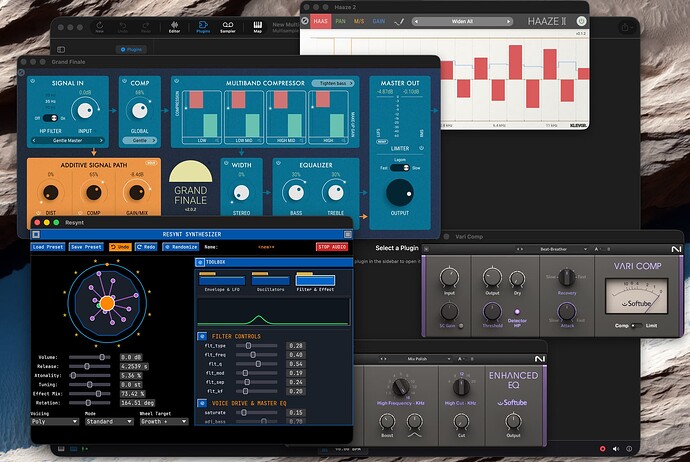Screen dimensions: 690x462
Task: Open the Voicing Poly dropdown
Action: point(55,422)
